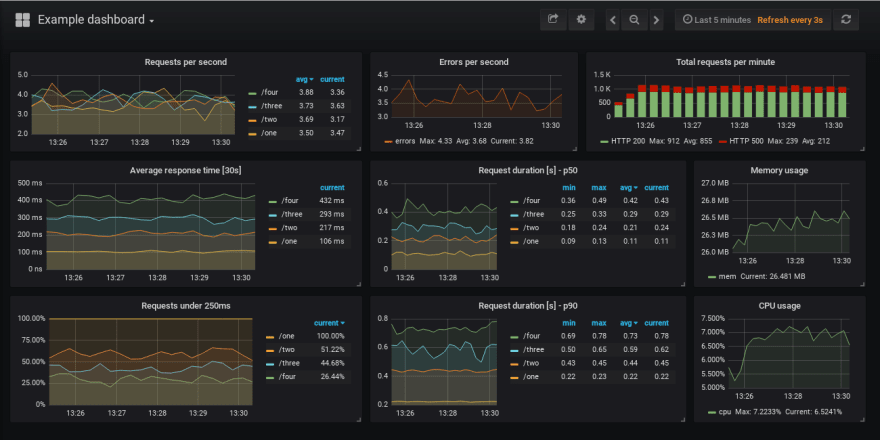Screen dimensions: 880x440
Task: Open the Errors per second panel title menu
Action: tap(474, 62)
